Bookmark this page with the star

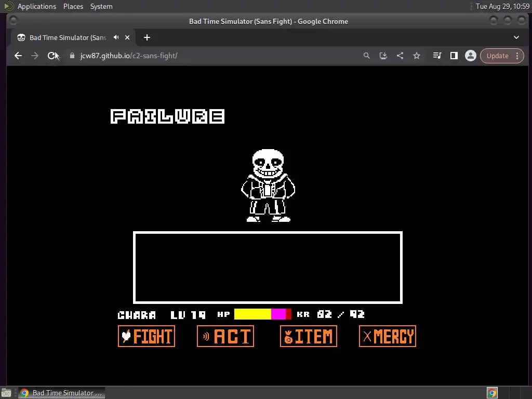[x=417, y=56]
